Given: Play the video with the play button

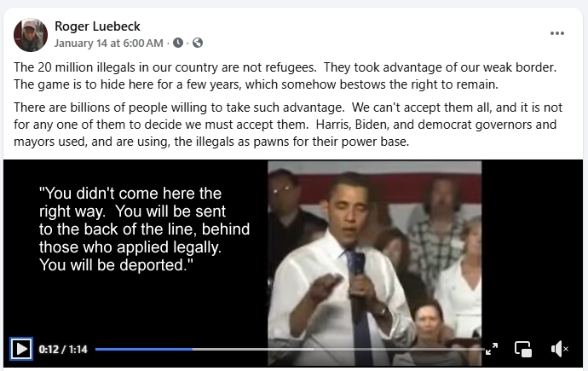Looking at the screenshot, I should coord(21,349).
